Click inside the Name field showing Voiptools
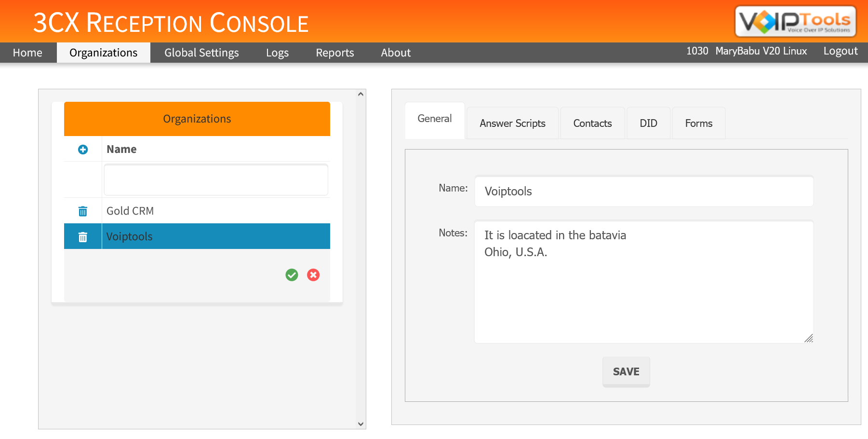 pos(643,191)
